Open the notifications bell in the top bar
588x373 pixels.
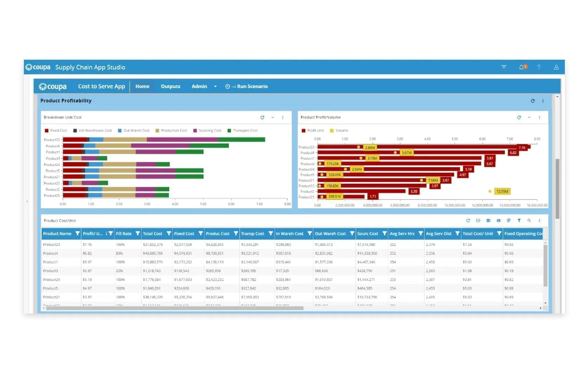click(x=522, y=67)
